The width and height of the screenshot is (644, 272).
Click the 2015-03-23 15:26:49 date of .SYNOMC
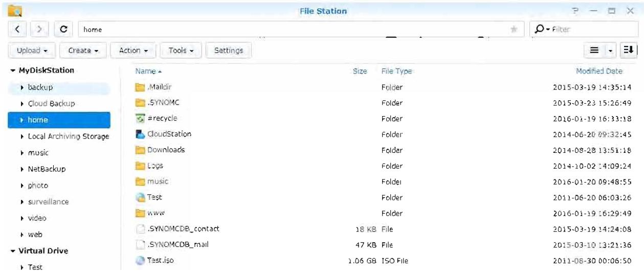point(592,103)
